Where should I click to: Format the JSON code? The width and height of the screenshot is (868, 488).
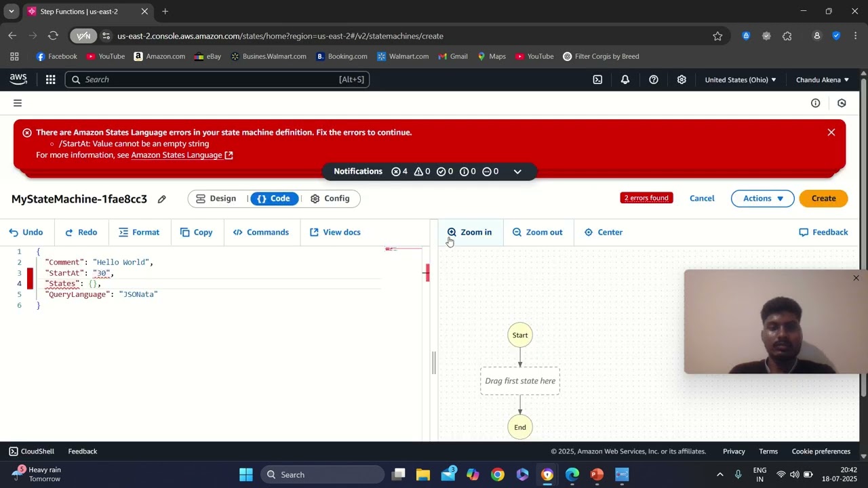pos(139,232)
